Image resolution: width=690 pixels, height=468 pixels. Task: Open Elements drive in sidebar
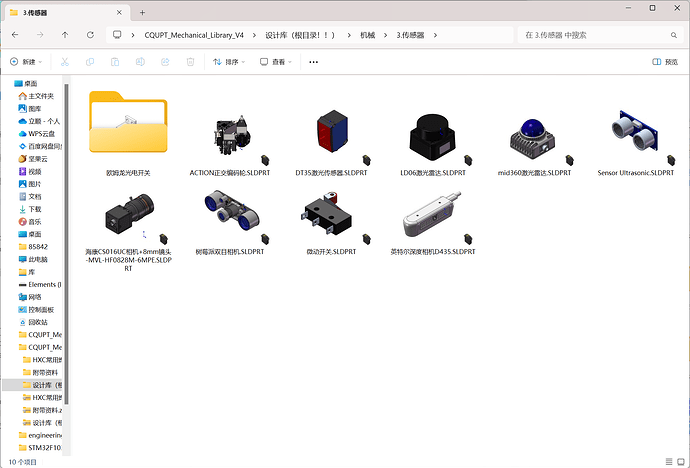[x=40, y=285]
